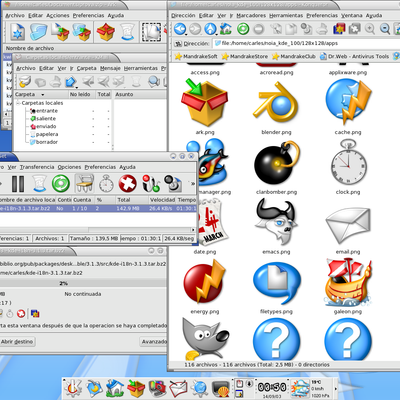Click the new-message icon in mail toolbar
Image resolution: width=400 pixels, height=400 pixels.
[25, 81]
